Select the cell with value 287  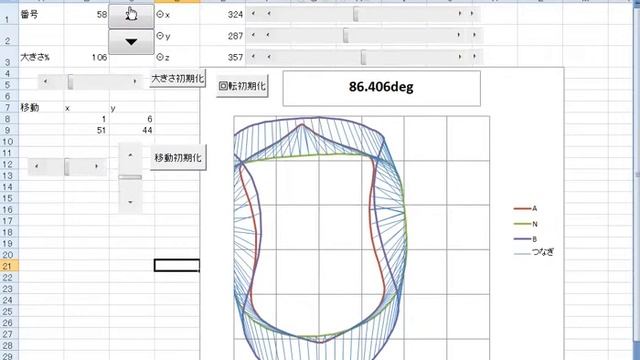(x=222, y=36)
